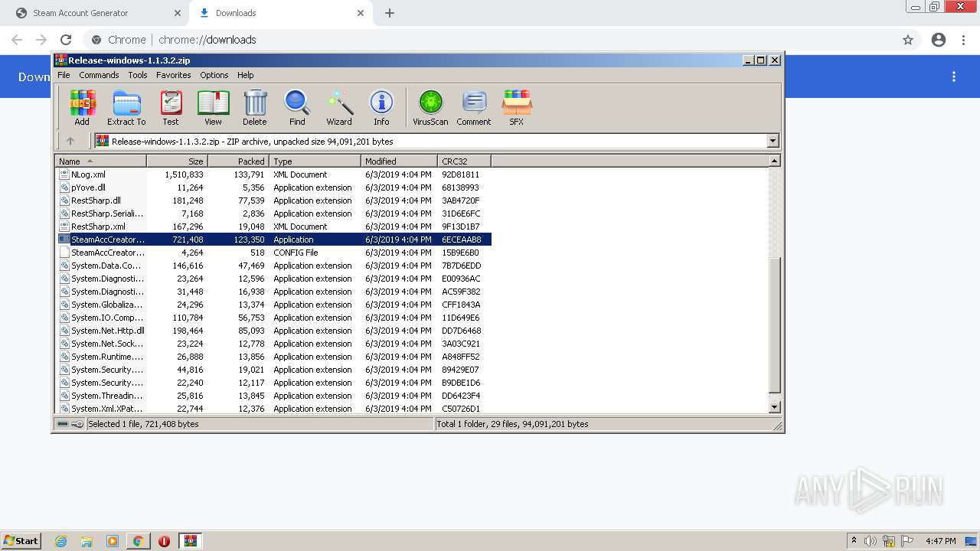
Task: Sort files by the Packed column
Action: (x=239, y=161)
